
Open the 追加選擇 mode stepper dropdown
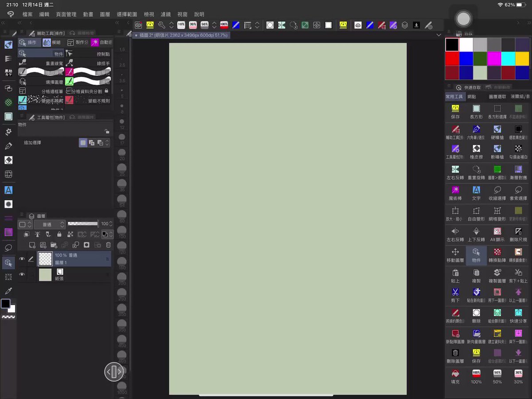(107, 143)
